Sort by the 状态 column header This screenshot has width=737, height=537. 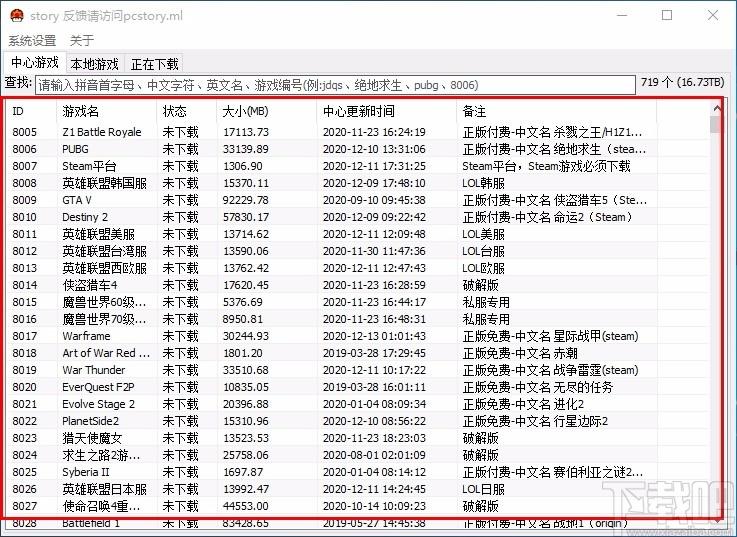[187, 111]
